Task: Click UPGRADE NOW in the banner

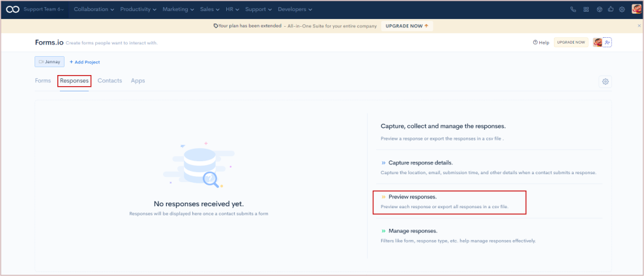Action: [x=405, y=26]
